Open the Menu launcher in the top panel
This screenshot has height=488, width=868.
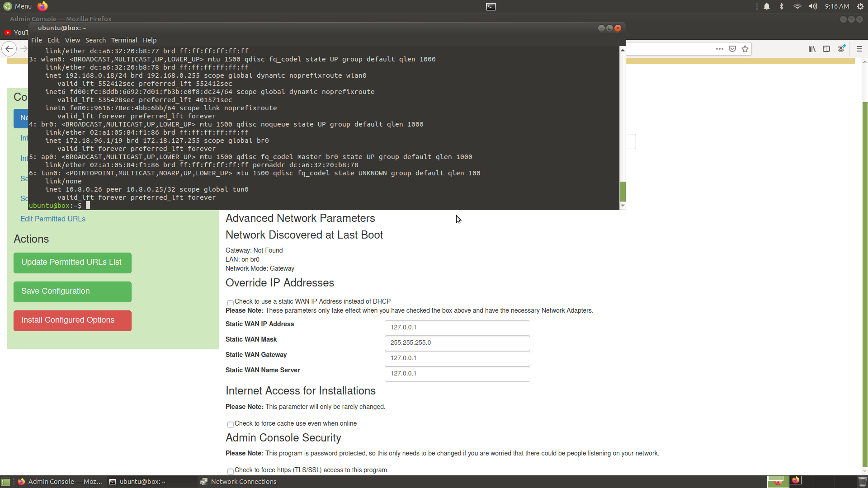point(18,6)
